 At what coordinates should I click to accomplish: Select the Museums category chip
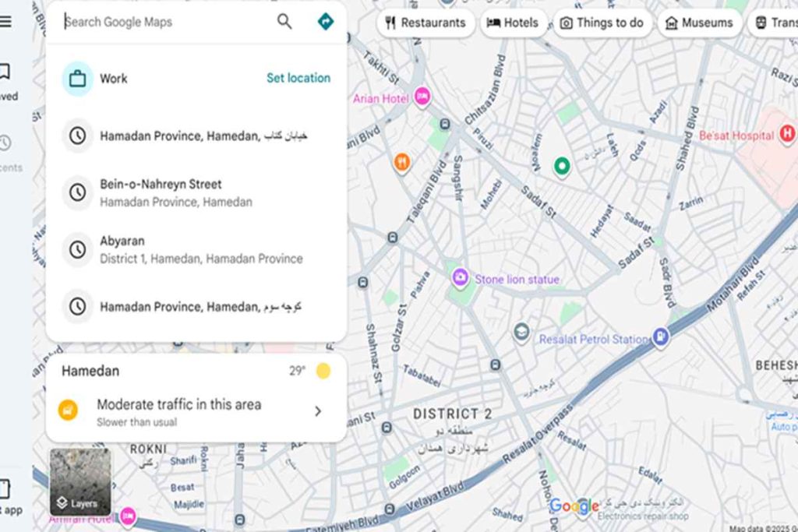699,23
